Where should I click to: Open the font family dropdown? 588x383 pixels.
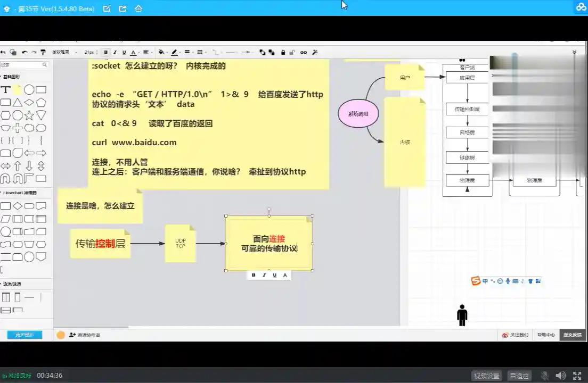point(64,53)
